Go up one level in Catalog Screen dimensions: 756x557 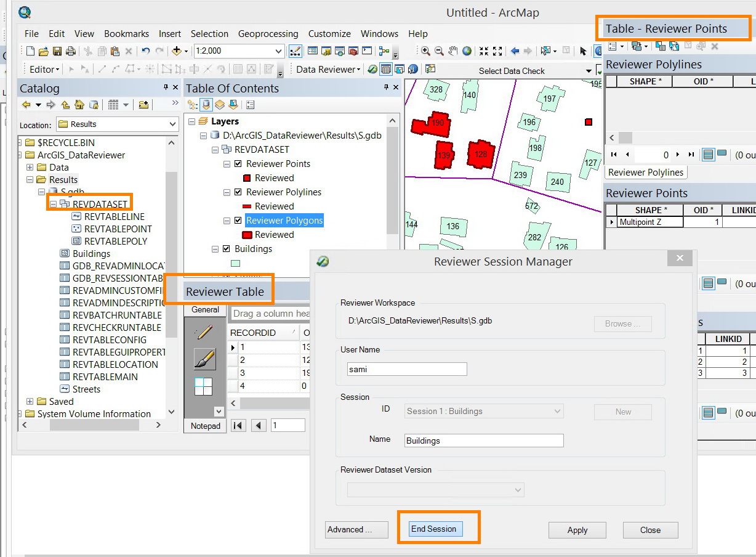65,105
